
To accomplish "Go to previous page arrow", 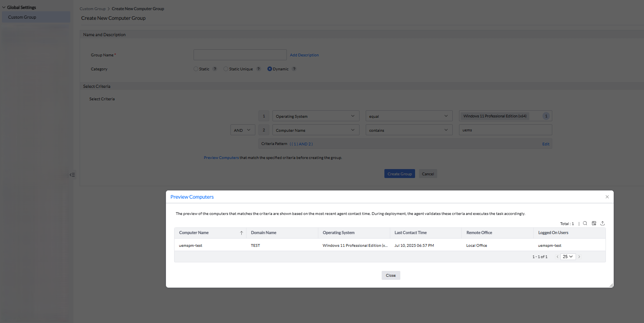I will coord(557,257).
